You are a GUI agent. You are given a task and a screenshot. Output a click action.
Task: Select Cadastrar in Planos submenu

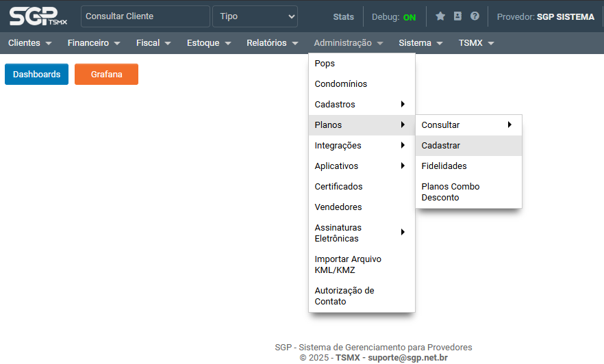441,146
